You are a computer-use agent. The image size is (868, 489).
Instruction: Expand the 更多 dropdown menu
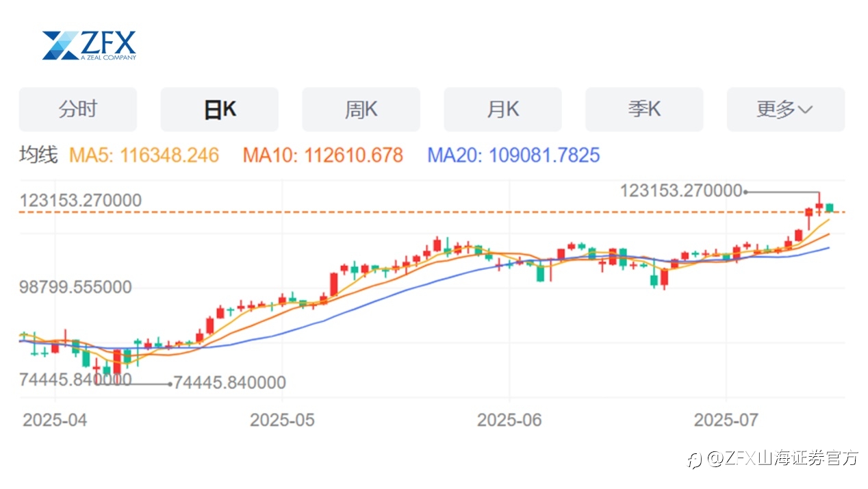pos(786,110)
